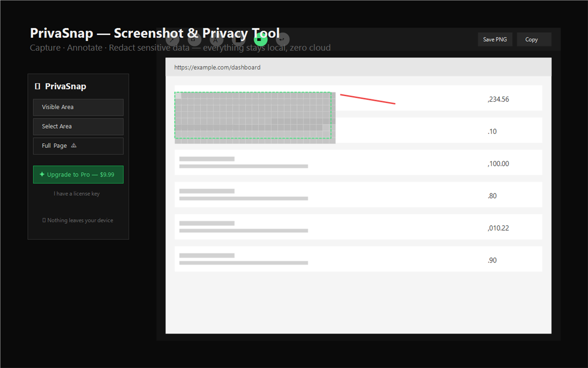The width and height of the screenshot is (588, 368).
Task: Select the text "A" annotation tool
Action: click(x=217, y=40)
